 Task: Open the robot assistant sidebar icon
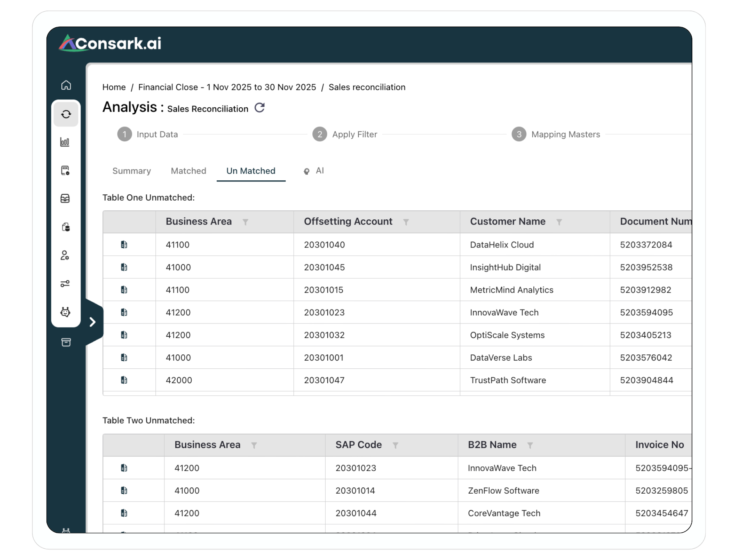[65, 312]
